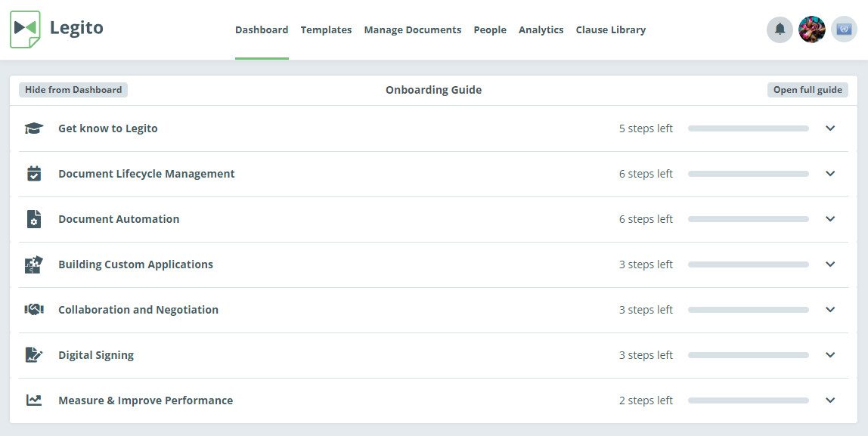The width and height of the screenshot is (868, 436).
Task: Switch to the Templates tab
Action: (x=326, y=30)
